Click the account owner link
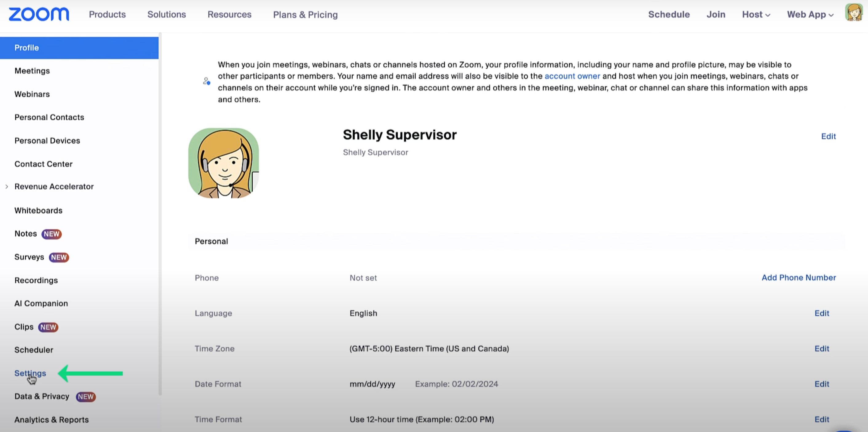The image size is (868, 432). coord(572,76)
